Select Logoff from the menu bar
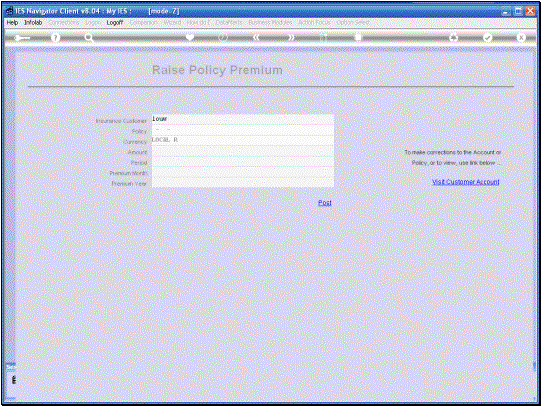The width and height of the screenshot is (541, 406). (x=115, y=22)
